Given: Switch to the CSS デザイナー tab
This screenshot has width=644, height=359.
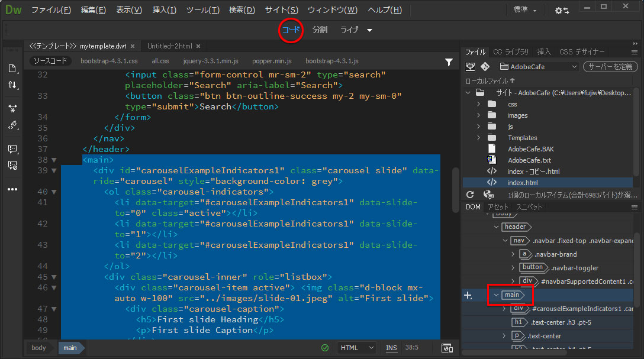Looking at the screenshot, I should (x=582, y=52).
